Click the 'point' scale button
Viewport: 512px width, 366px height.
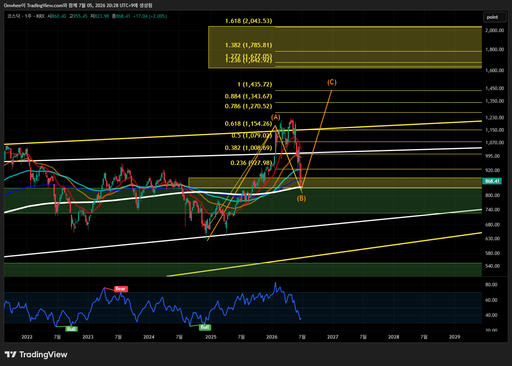495,17
